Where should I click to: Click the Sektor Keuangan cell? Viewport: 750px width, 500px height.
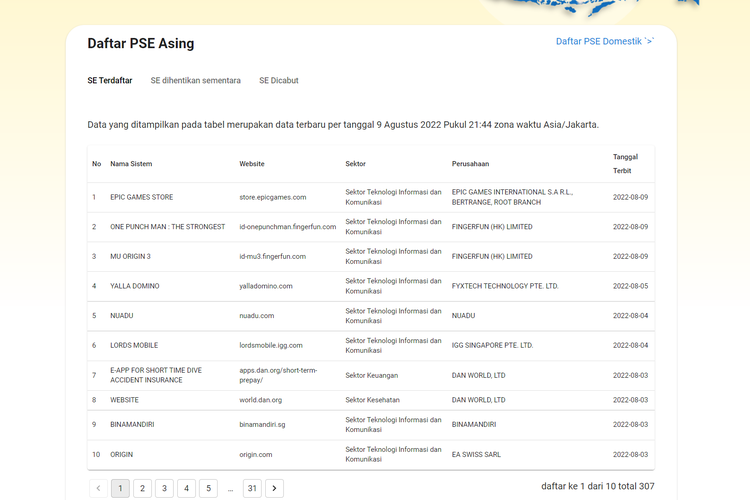point(372,376)
